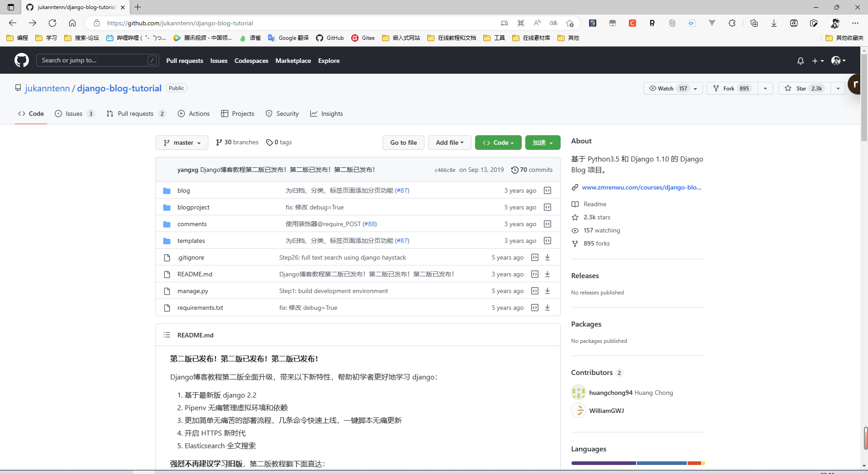Click code view icon in templates row
The image size is (868, 474).
547,241
